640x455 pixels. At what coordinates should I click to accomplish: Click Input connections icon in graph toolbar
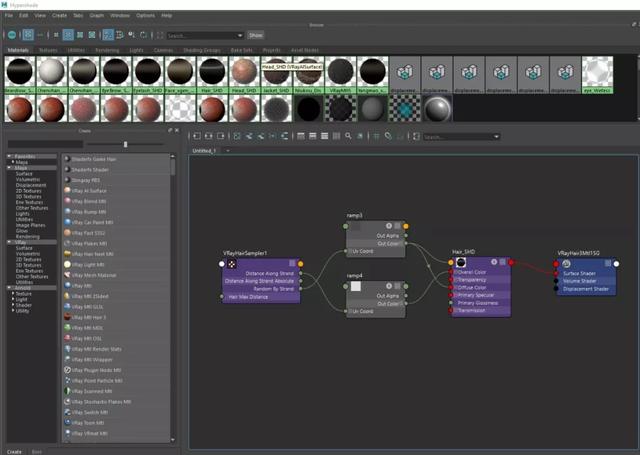197,136
